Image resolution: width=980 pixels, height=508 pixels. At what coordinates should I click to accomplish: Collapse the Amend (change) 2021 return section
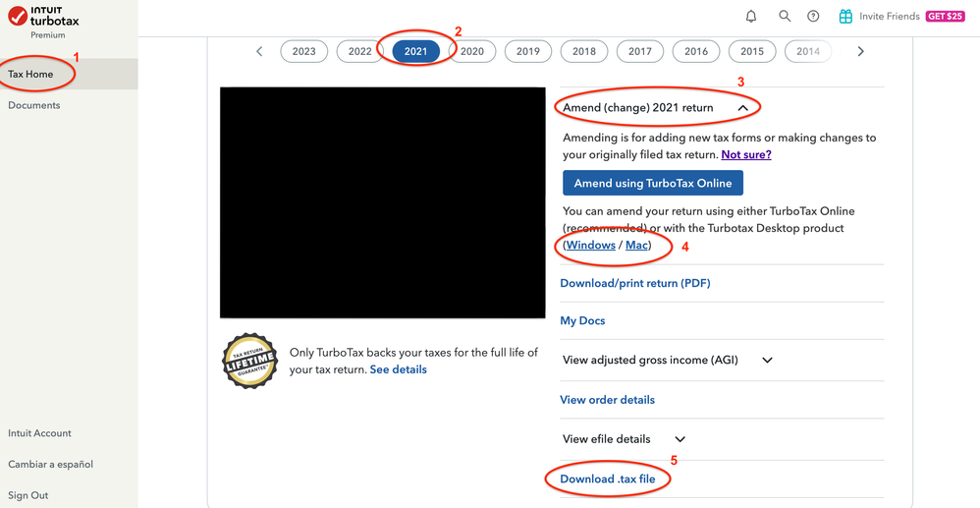pyautogui.click(x=743, y=108)
